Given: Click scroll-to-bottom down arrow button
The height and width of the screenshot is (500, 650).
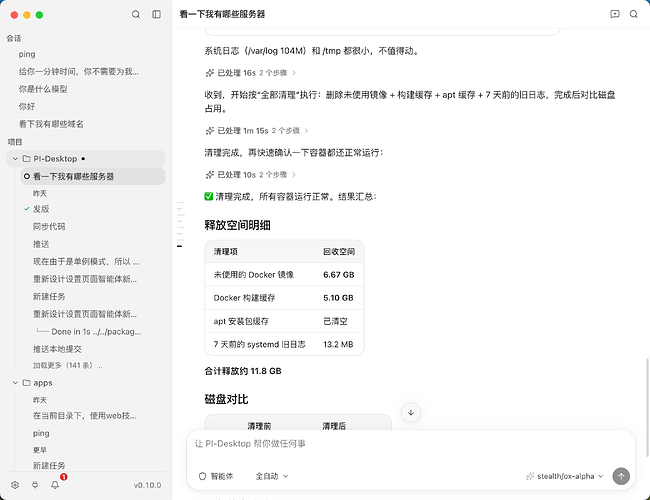Looking at the screenshot, I should point(411,413).
